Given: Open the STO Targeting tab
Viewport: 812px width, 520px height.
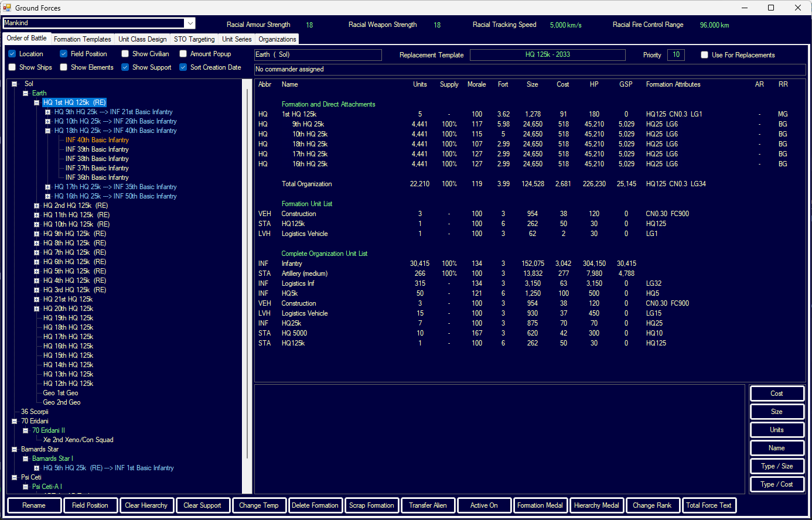Looking at the screenshot, I should [194, 39].
